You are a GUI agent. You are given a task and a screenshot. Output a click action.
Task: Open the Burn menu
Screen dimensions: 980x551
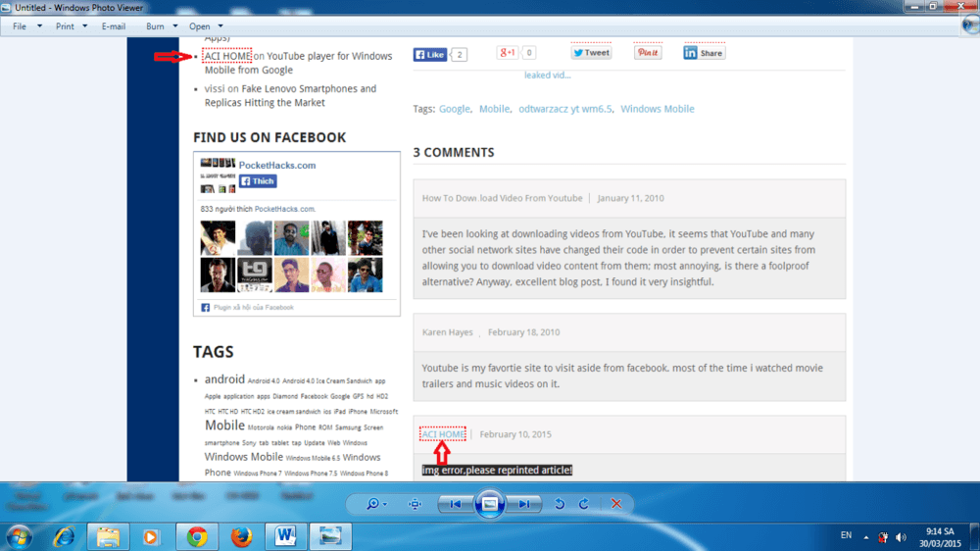pyautogui.click(x=155, y=26)
